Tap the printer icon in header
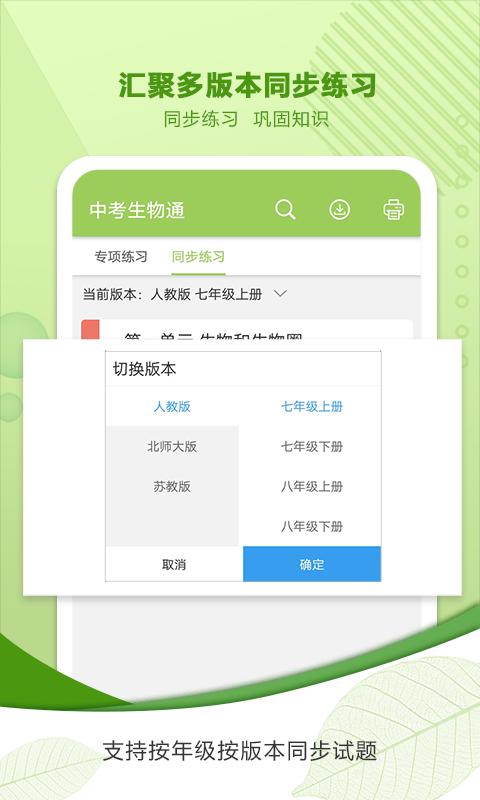Viewport: 480px width, 800px height. point(394,209)
